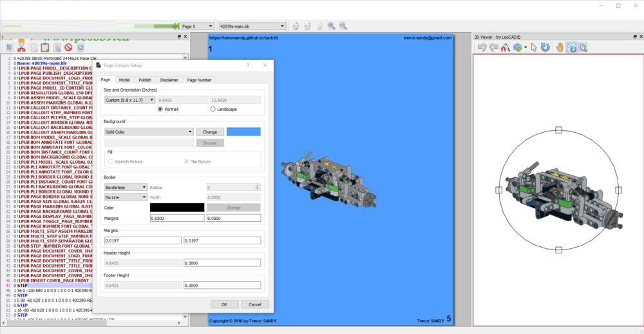Open the Borderless border type dropdown
Image resolution: width=644 pixels, height=334 pixels.
tap(126, 187)
